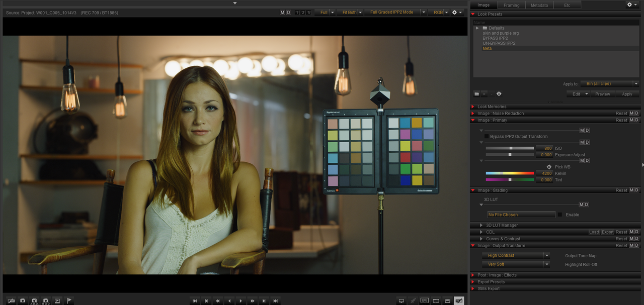Click the ADD snapshot camera icon

tap(34, 300)
